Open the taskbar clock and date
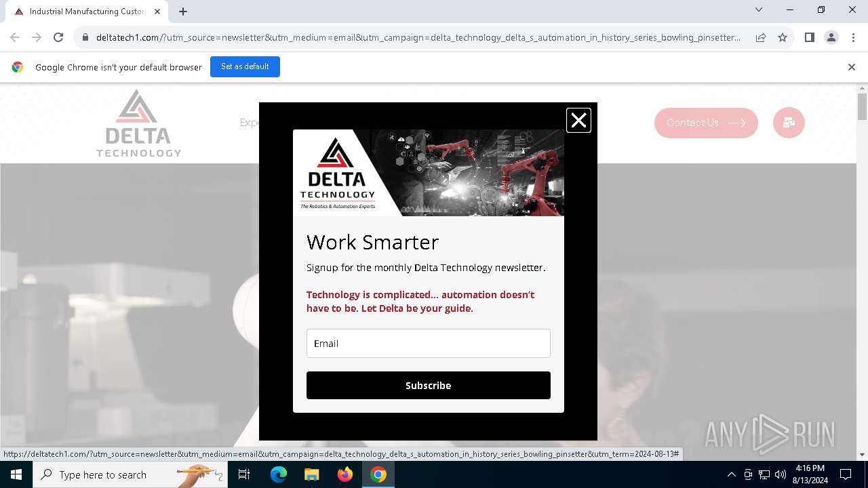 point(810,474)
